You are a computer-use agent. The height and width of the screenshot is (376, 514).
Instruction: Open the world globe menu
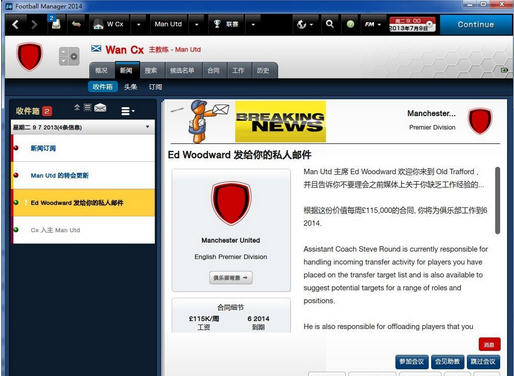305,24
